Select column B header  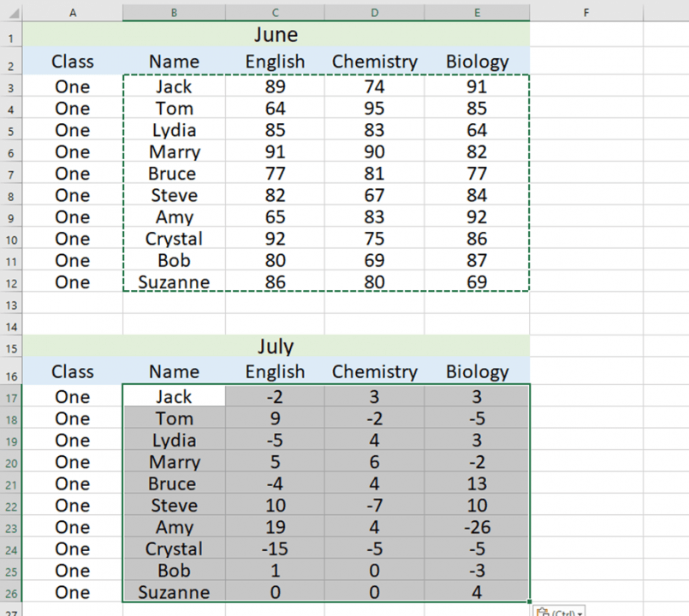pyautogui.click(x=174, y=13)
